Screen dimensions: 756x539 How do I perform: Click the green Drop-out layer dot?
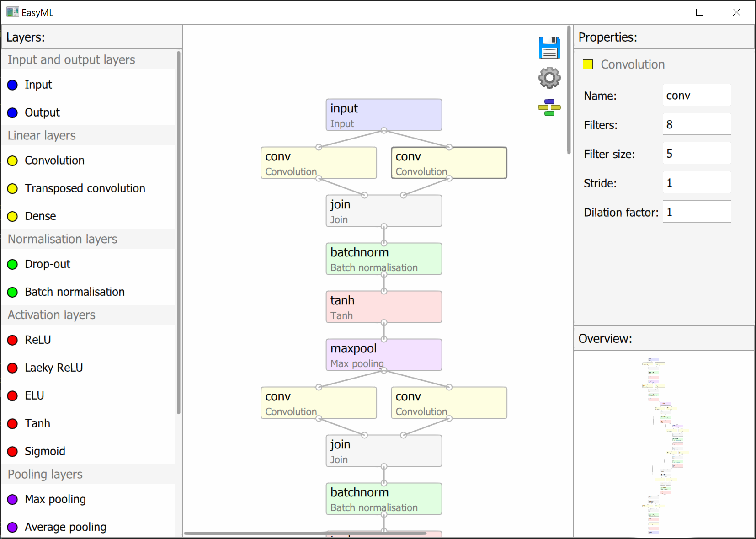pos(13,264)
